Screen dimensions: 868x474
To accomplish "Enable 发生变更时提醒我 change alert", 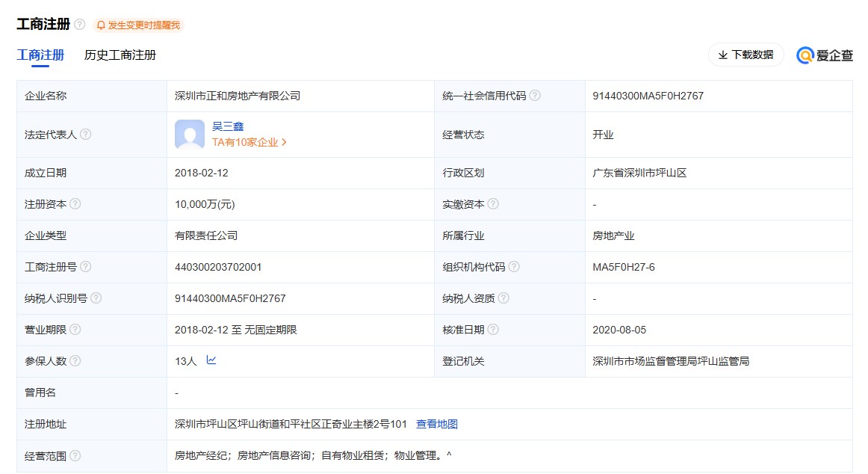I will (138, 25).
